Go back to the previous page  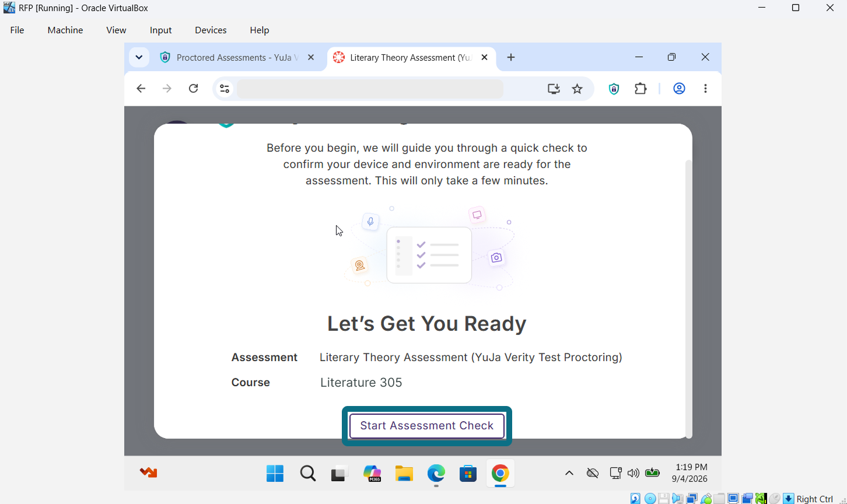click(141, 89)
